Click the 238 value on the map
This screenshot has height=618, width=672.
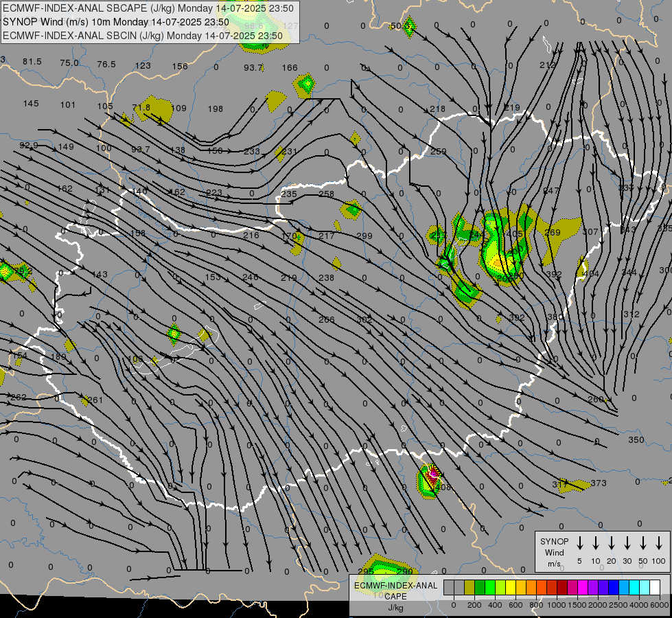[x=326, y=278]
